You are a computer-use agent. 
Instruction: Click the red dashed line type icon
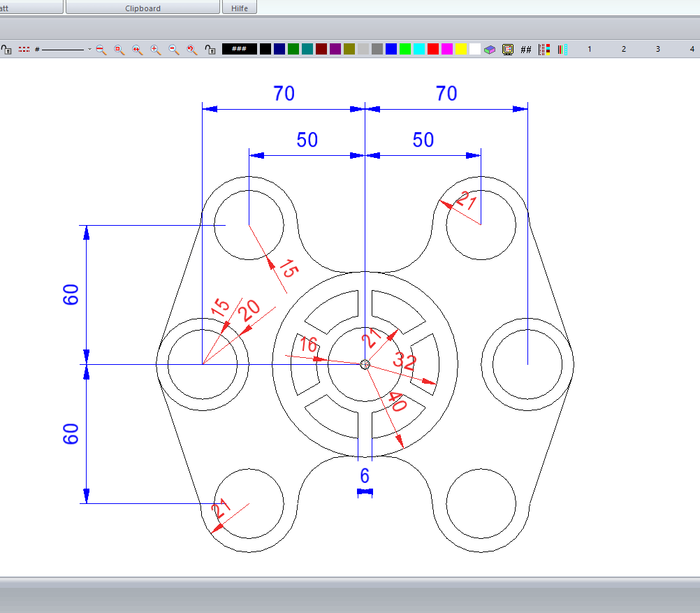24,50
